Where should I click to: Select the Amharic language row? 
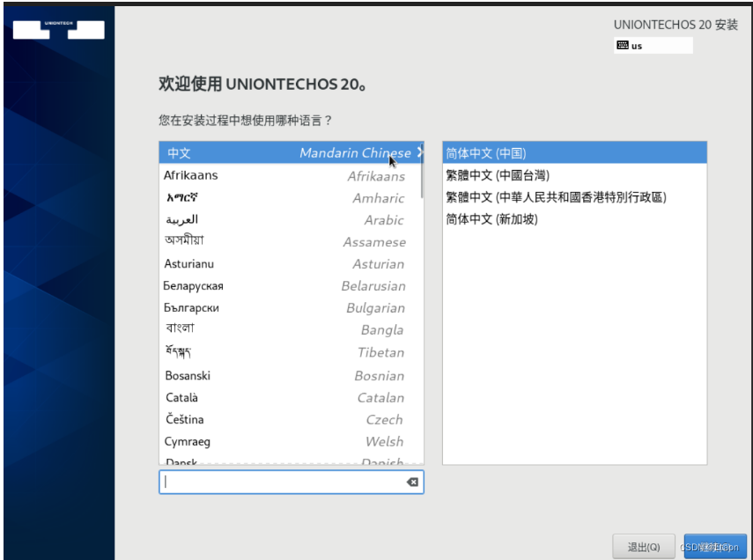(x=291, y=197)
